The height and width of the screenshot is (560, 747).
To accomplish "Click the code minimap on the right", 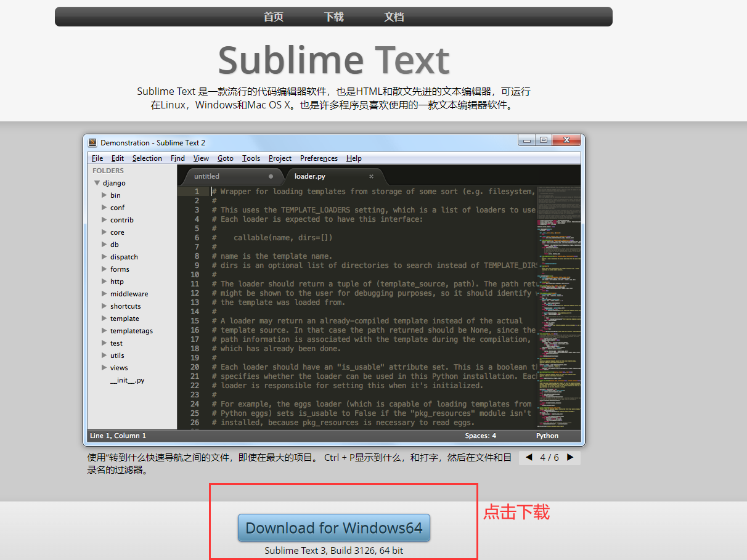I will coord(558,306).
